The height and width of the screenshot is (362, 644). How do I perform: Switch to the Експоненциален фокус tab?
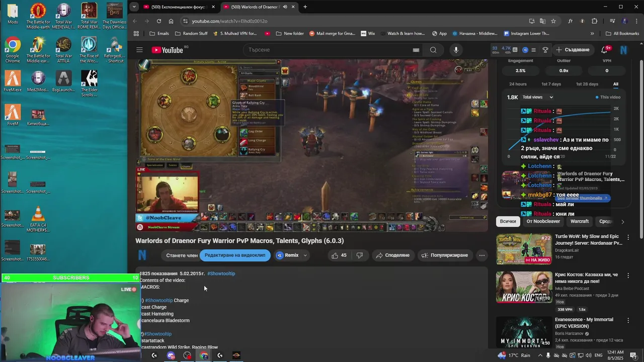[180, 7]
